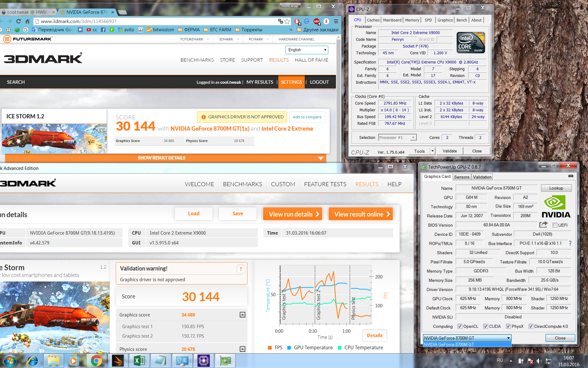Show more bookmarks via chevron
The image size is (588, 368).
pyautogui.click(x=291, y=30)
